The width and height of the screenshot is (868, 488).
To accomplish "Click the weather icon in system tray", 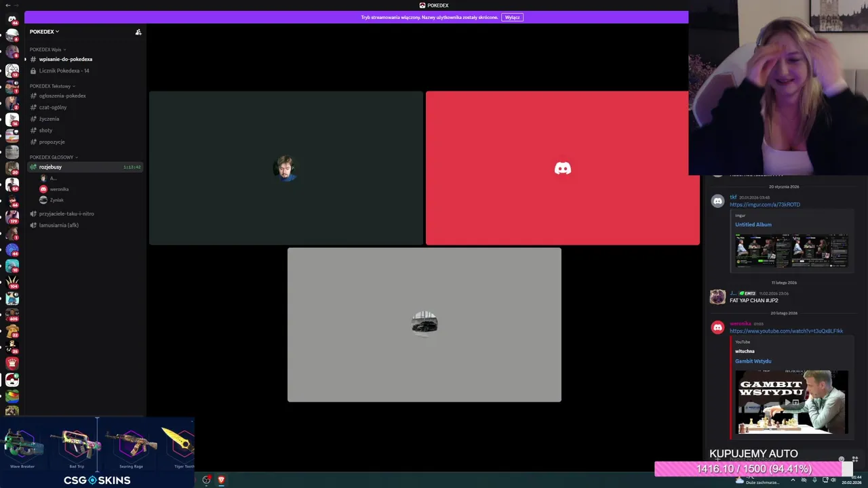I will pos(739,480).
